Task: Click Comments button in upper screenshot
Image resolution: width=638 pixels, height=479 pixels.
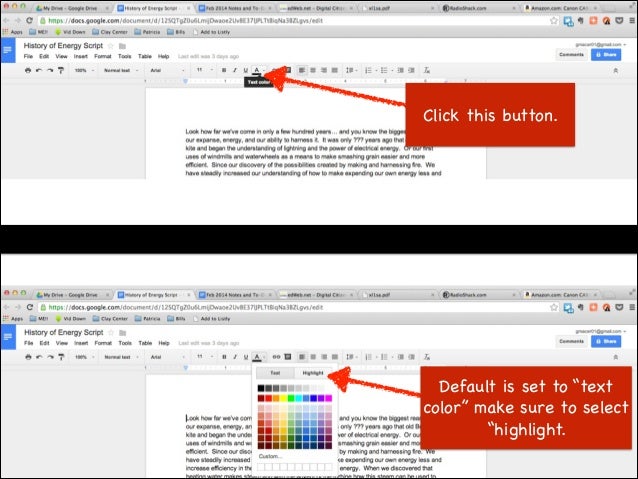Action: pos(571,55)
